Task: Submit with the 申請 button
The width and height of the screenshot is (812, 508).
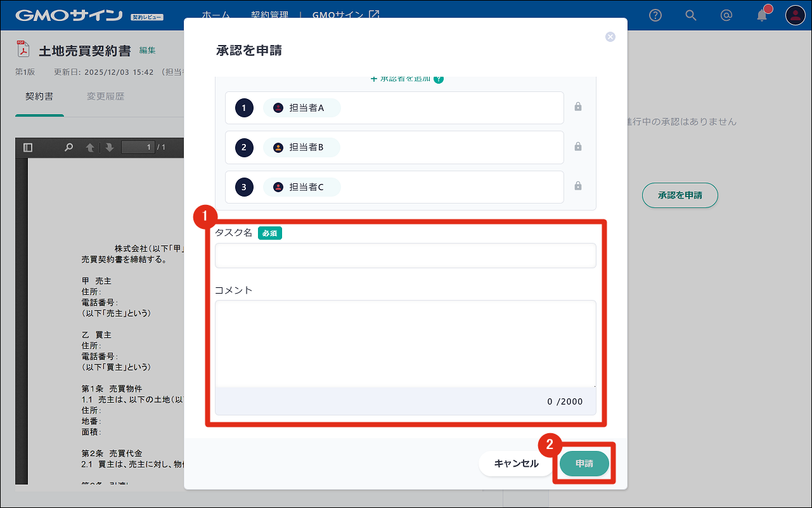Action: pyautogui.click(x=584, y=464)
